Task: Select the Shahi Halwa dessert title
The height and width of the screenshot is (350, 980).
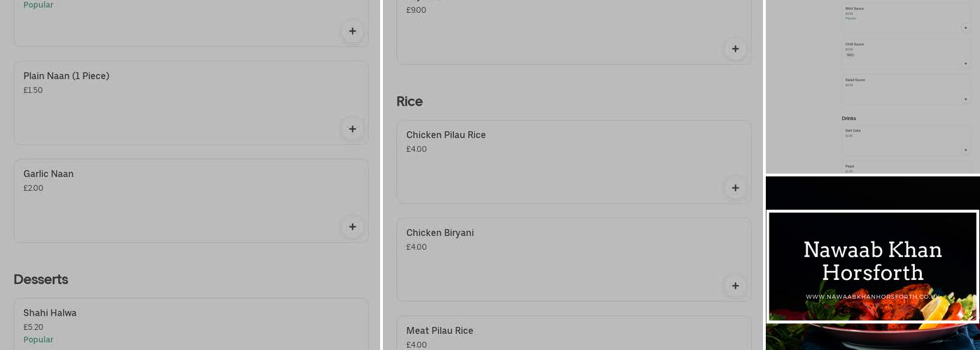Action: [50, 313]
